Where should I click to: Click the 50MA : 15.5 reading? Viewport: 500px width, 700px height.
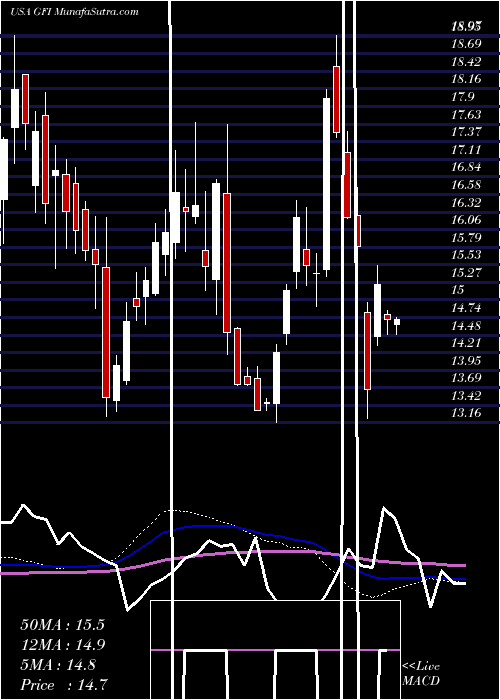coord(62,625)
